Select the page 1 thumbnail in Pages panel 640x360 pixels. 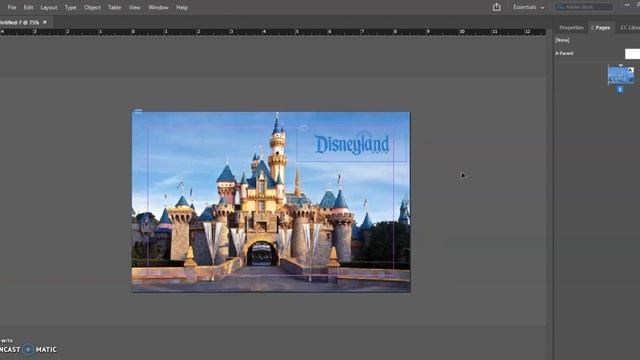coord(621,76)
